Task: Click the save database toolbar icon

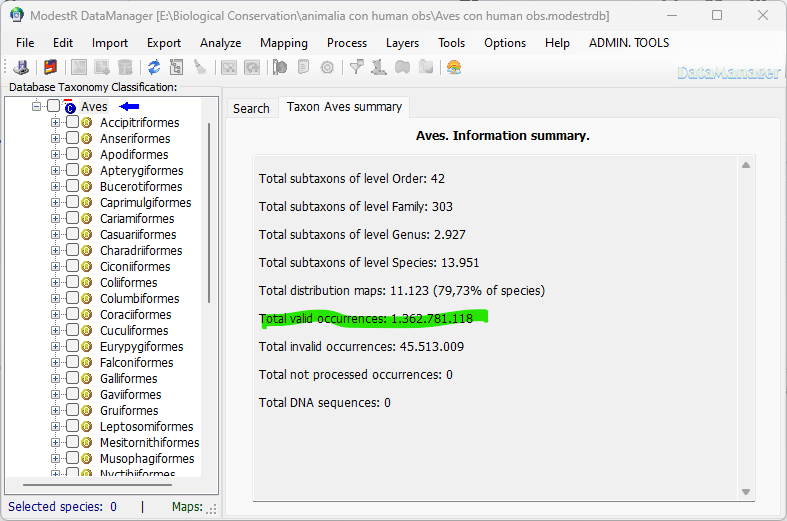Action: 21,67
